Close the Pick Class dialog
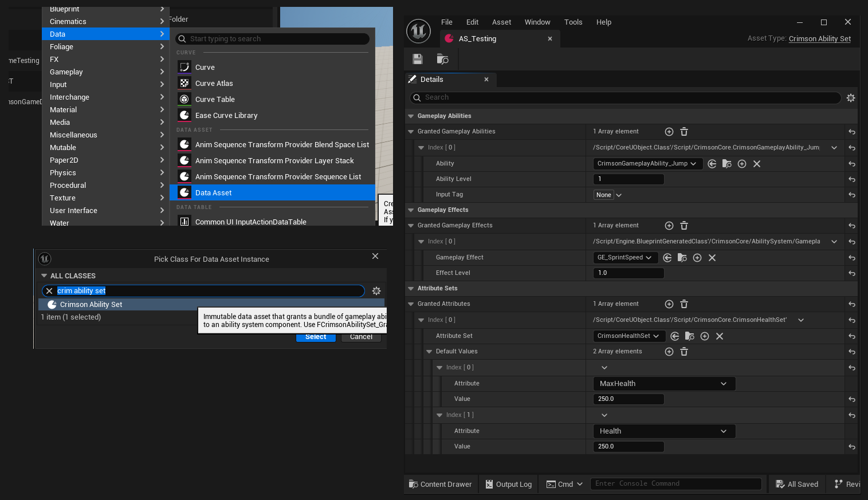Screen dimensions: 868x500 (375, 256)
